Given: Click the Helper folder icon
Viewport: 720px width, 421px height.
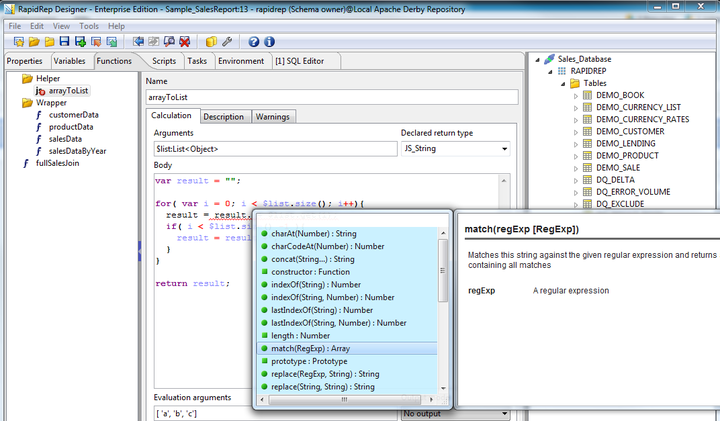Looking at the screenshot, I should (x=27, y=79).
